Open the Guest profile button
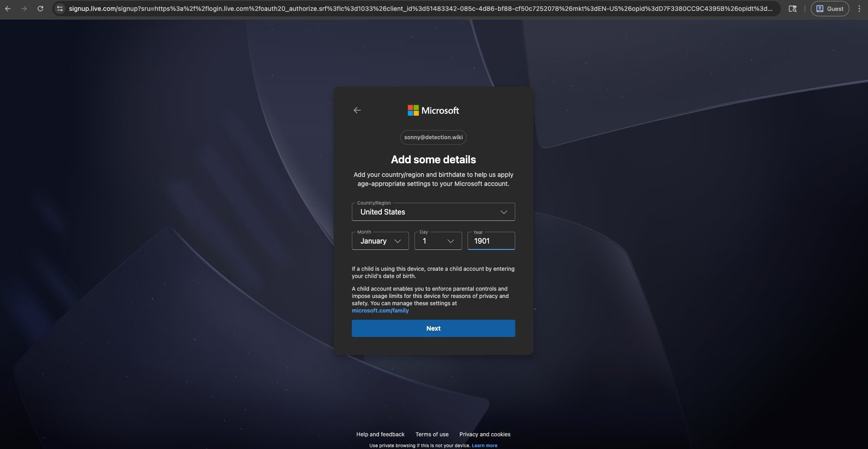868x449 pixels. [x=830, y=9]
